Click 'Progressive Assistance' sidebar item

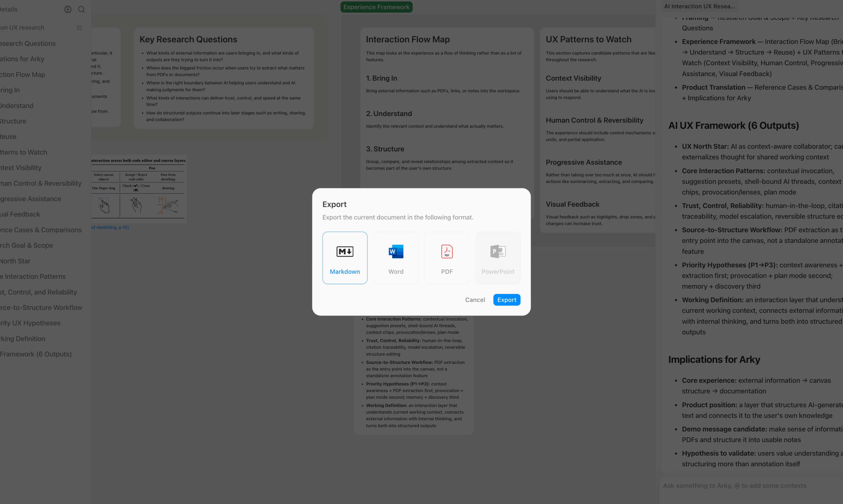click(x=30, y=199)
